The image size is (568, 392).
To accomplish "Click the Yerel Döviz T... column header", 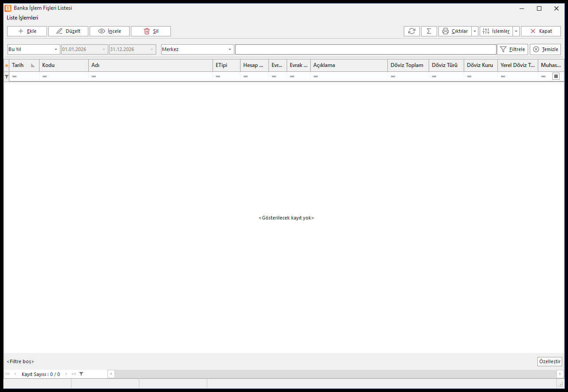I will [517, 65].
